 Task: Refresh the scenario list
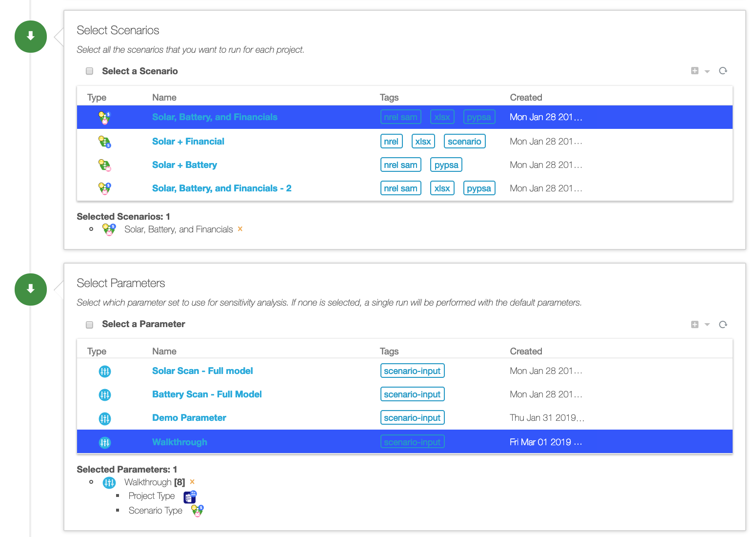tap(723, 71)
